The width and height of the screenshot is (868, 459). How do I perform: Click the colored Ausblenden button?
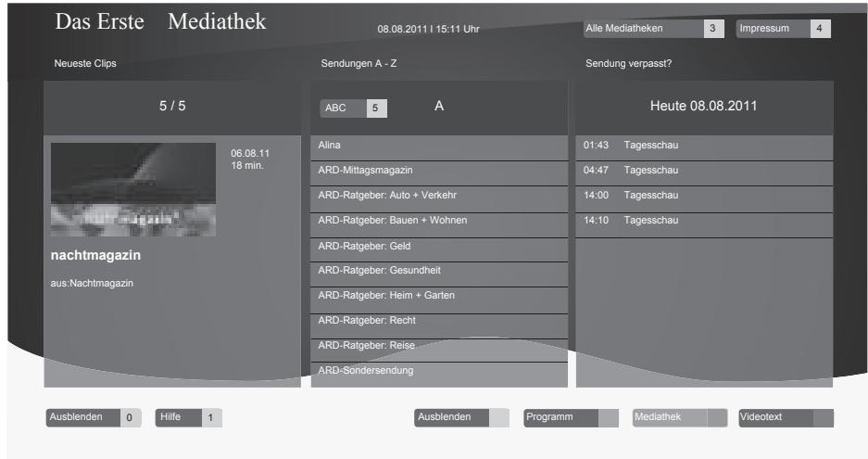click(x=461, y=417)
